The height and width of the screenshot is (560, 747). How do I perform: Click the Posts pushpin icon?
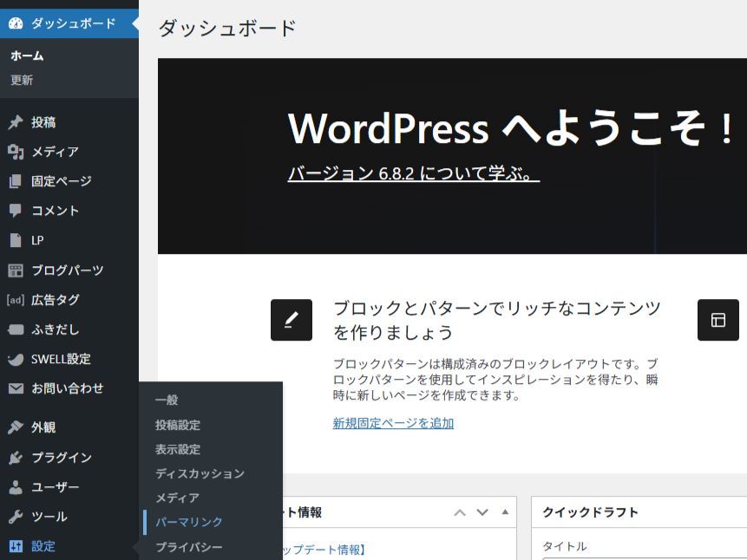pos(16,122)
